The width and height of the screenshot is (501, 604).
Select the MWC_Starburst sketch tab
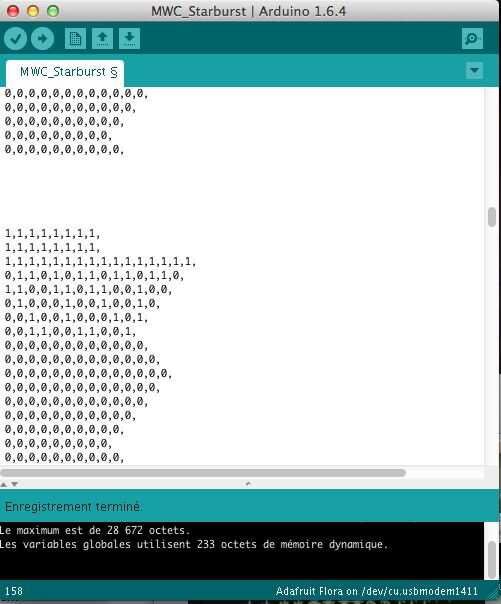click(65, 72)
